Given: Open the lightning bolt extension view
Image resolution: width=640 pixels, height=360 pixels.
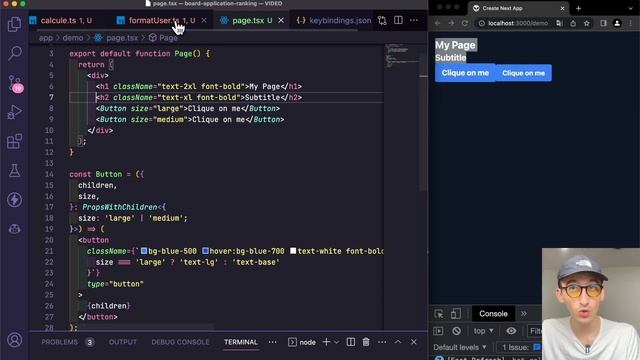Looking at the screenshot, I should [x=14, y=200].
